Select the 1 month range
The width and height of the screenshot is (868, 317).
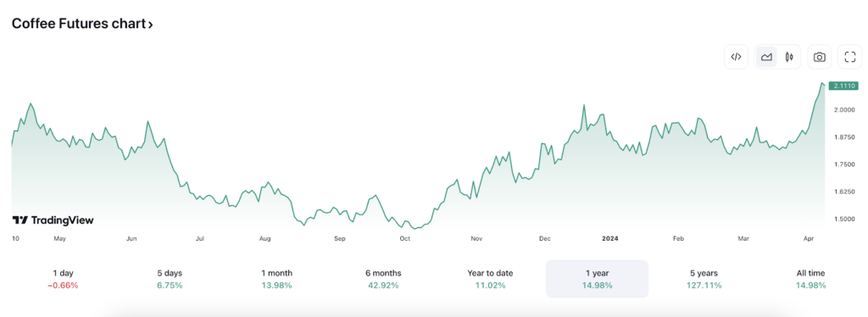(x=277, y=279)
